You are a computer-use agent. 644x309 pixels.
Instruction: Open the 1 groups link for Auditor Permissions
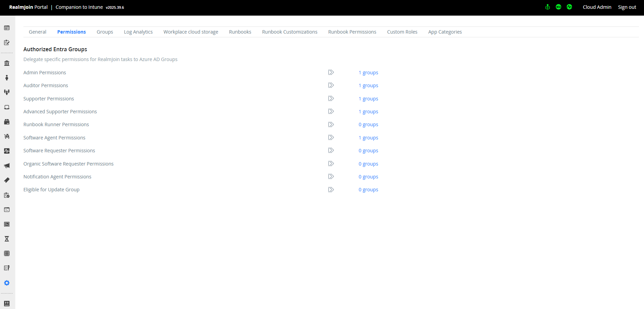click(x=368, y=85)
